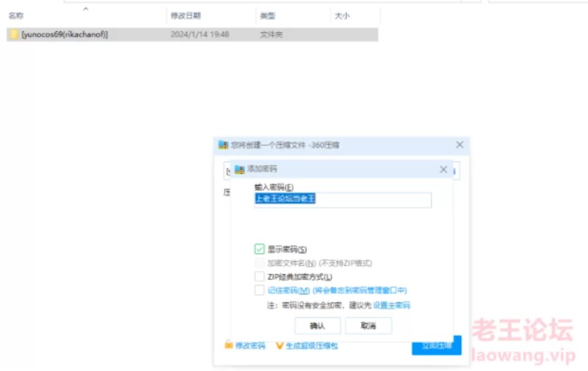588x371 pixels.
Task: Focus the 输入密码 password field
Action: [x=343, y=200]
